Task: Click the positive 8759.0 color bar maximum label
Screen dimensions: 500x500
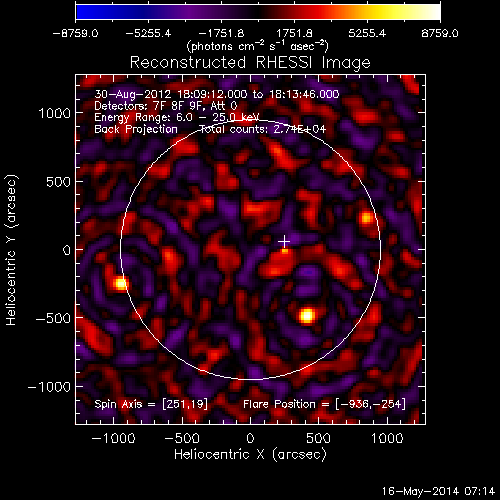Action: pyautogui.click(x=440, y=33)
